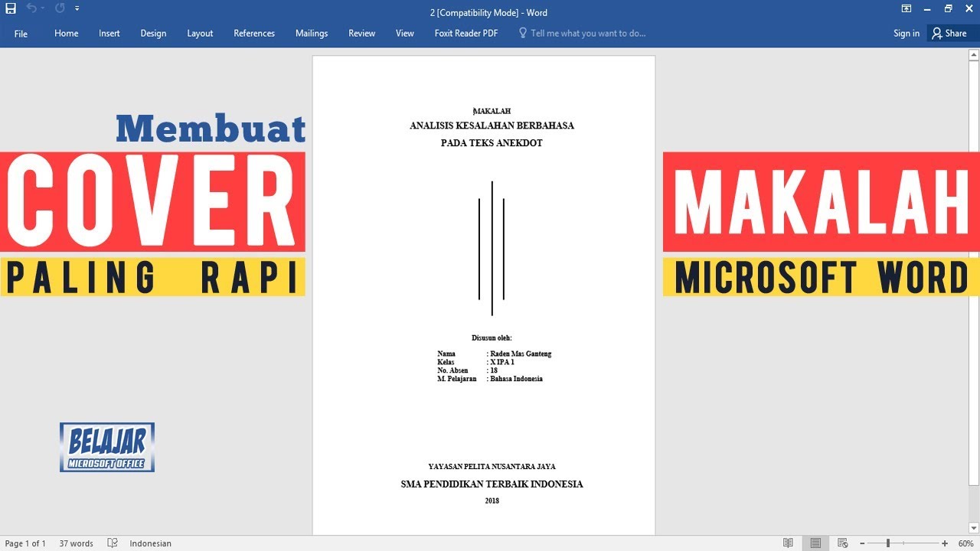The height and width of the screenshot is (551, 980).
Task: Click the zoom out minus button
Action: [x=861, y=543]
